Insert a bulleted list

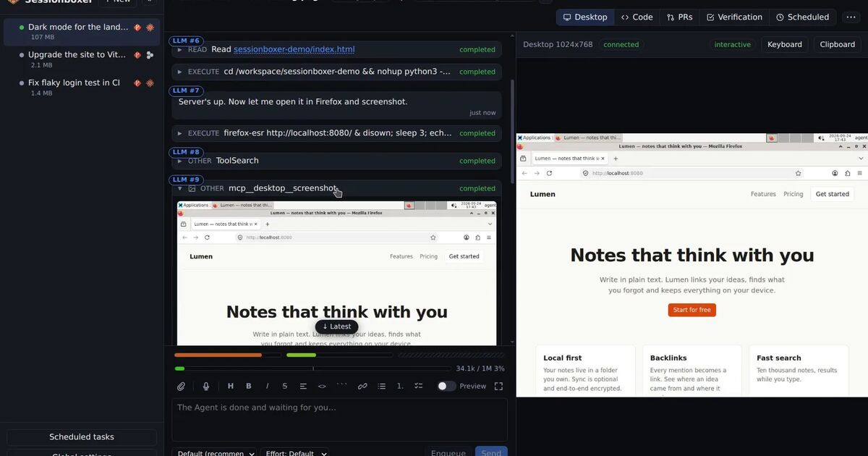point(382,387)
